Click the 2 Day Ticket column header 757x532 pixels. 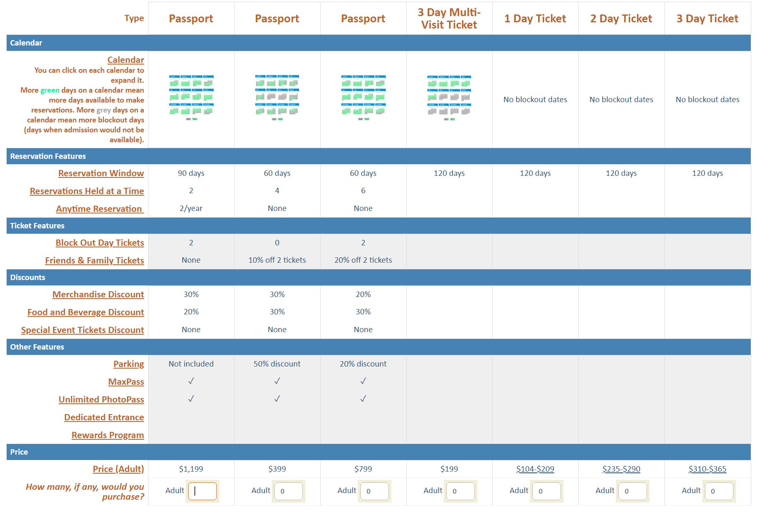[621, 19]
